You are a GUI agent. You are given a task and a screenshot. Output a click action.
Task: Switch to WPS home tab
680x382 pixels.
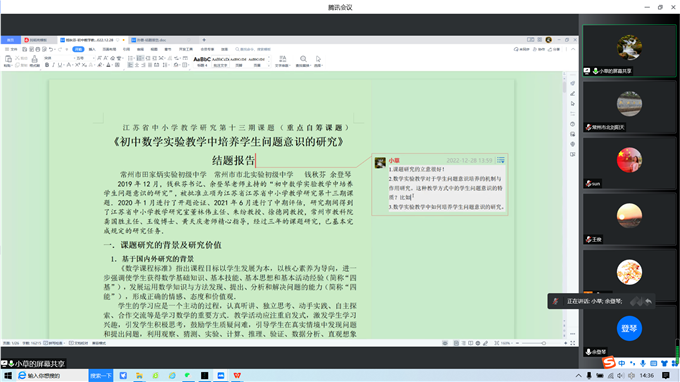tap(10, 40)
